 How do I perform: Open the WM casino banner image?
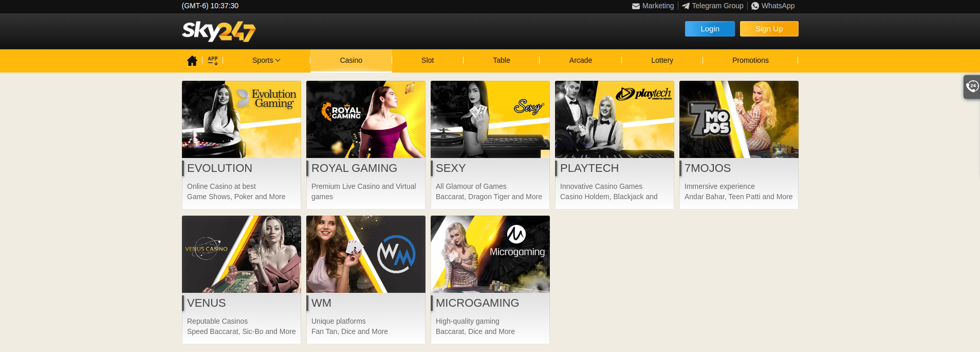click(366, 254)
